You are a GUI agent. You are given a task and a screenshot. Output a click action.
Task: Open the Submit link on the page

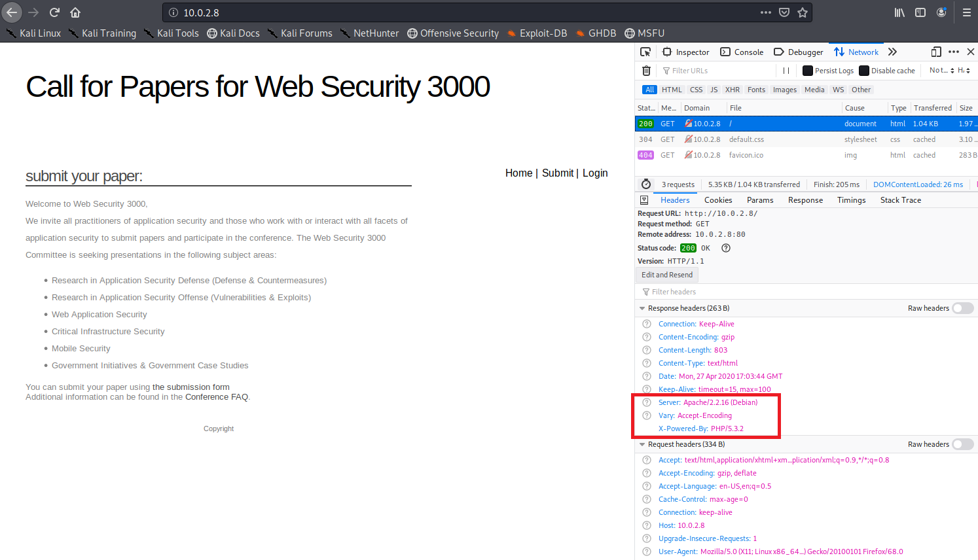point(558,173)
